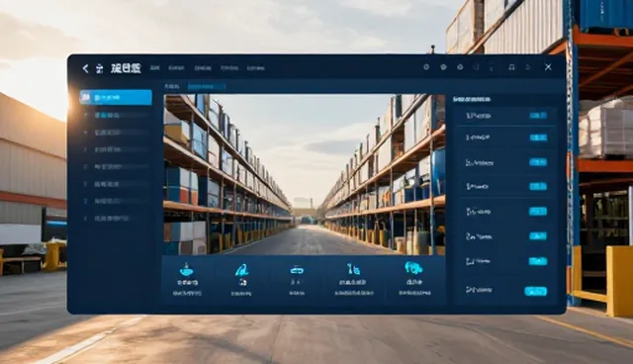633x364 pixels.
Task: Select the highlighted blue item in left sidebar
Action: [x=116, y=97]
